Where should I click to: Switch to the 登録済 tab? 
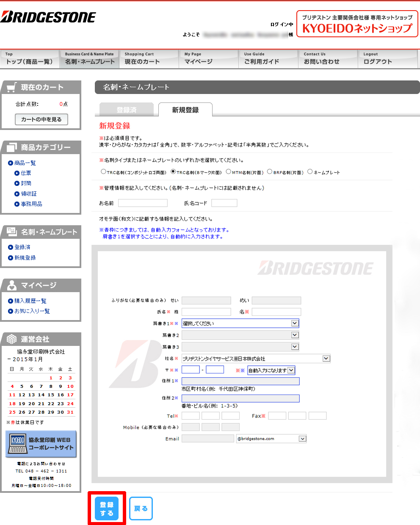point(127,110)
